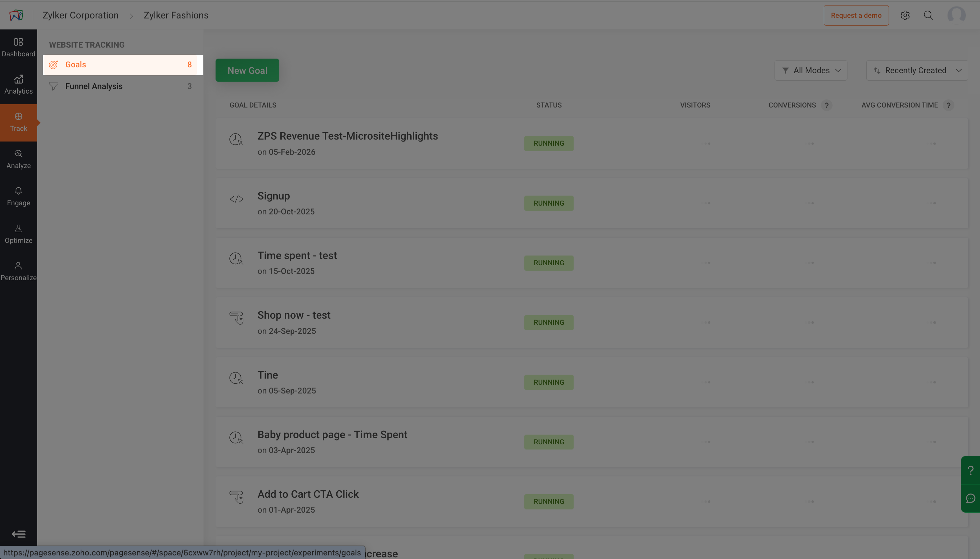980x559 pixels.
Task: Select the Analyze sidebar icon
Action: point(18,159)
